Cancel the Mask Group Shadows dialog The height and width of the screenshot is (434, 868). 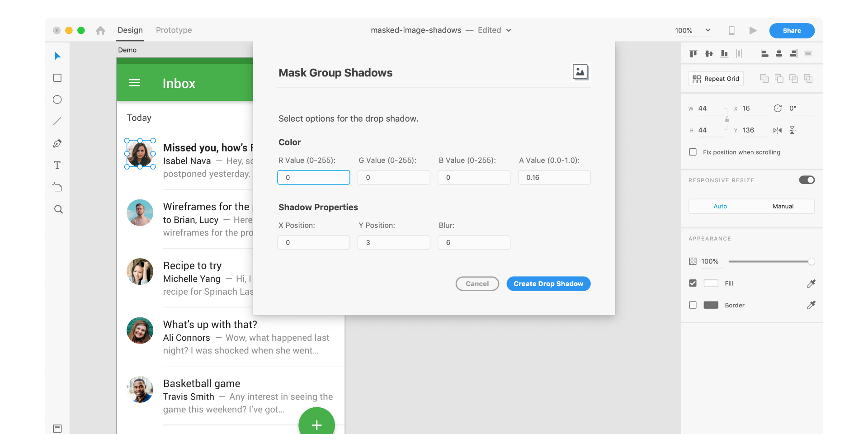[477, 283]
